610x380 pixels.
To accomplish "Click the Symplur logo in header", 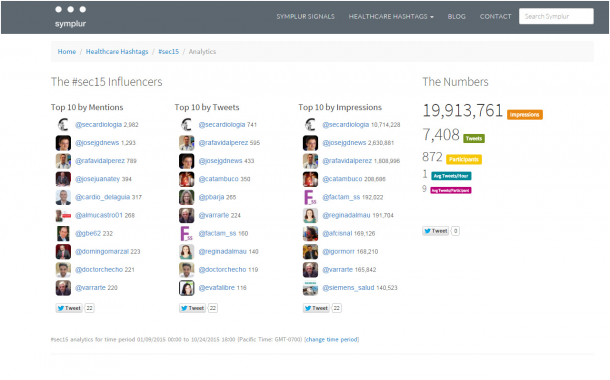I will (x=70, y=17).
